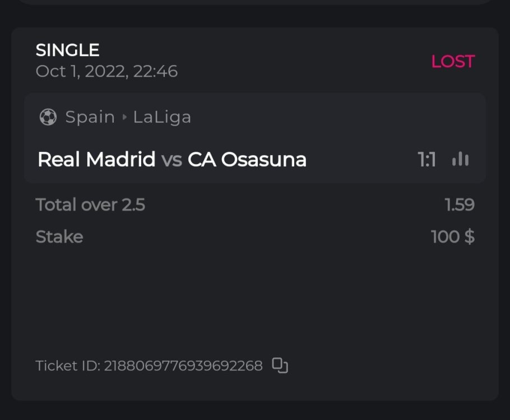Click the Total over 2.5 selection
The image size is (510, 420).
[x=90, y=205]
